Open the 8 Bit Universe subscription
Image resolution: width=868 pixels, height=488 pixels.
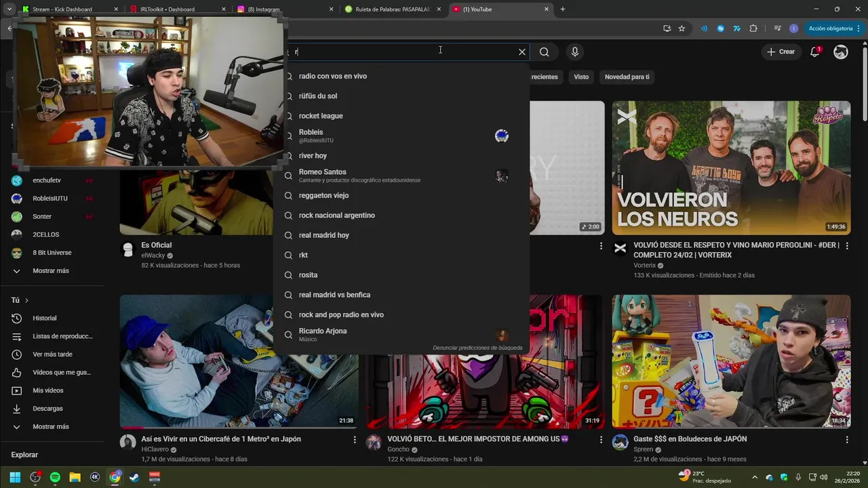tap(53, 253)
